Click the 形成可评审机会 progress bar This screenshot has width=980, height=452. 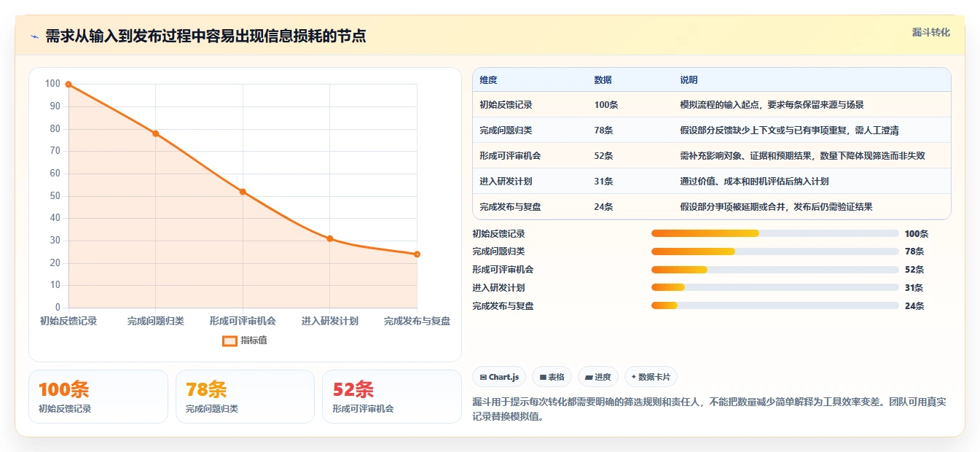pyautogui.click(x=775, y=270)
